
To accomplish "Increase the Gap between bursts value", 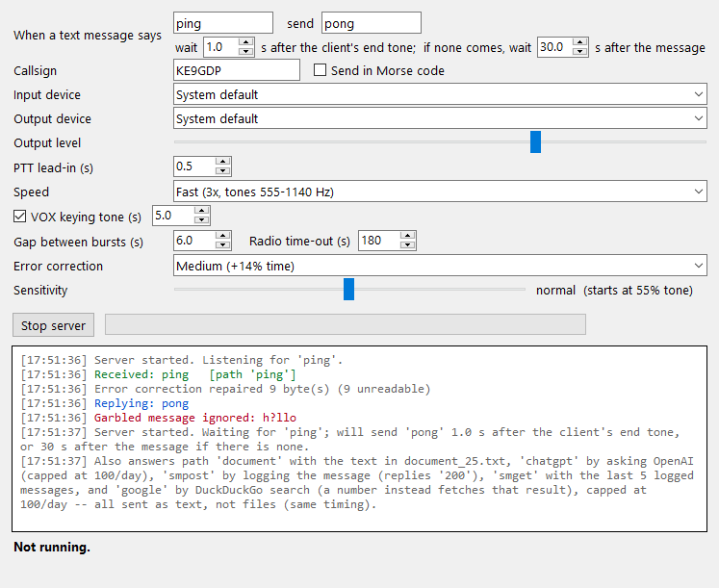I will pos(223,236).
